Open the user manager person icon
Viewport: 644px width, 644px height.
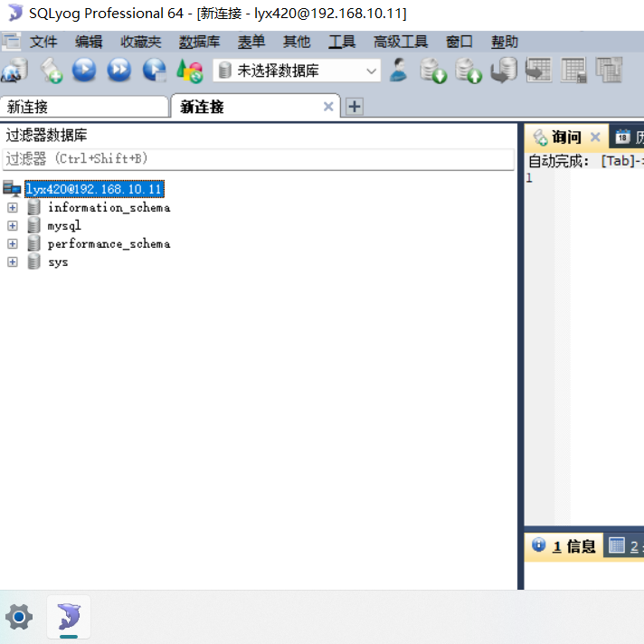point(398,70)
